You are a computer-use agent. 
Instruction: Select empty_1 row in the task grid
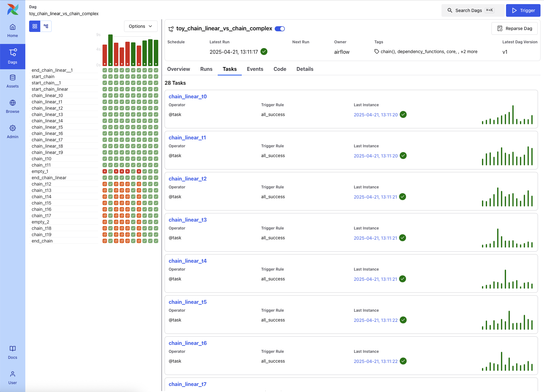(x=40, y=171)
